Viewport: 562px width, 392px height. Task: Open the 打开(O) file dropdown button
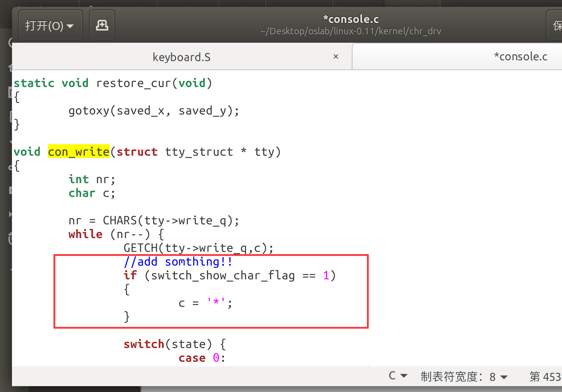pyautogui.click(x=50, y=25)
